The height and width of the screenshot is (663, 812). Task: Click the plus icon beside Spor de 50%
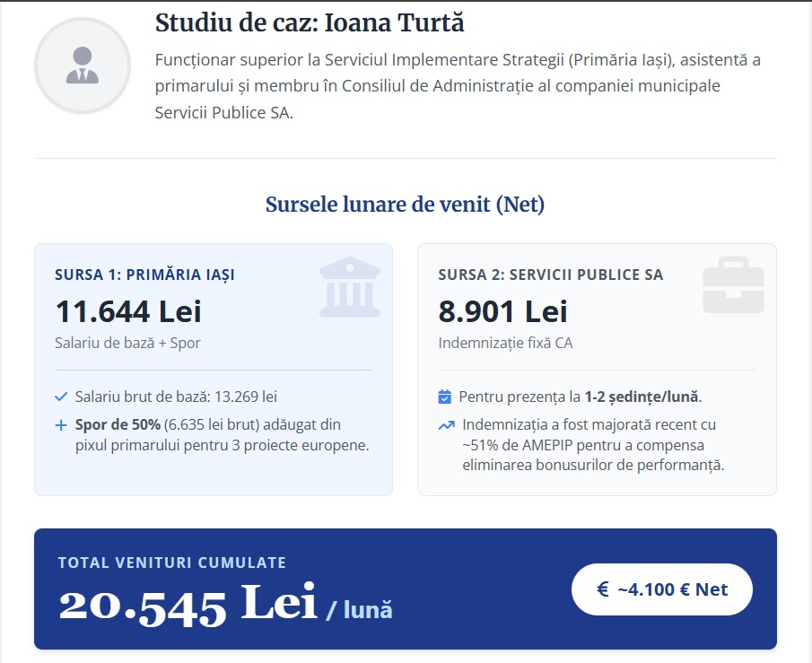61,424
